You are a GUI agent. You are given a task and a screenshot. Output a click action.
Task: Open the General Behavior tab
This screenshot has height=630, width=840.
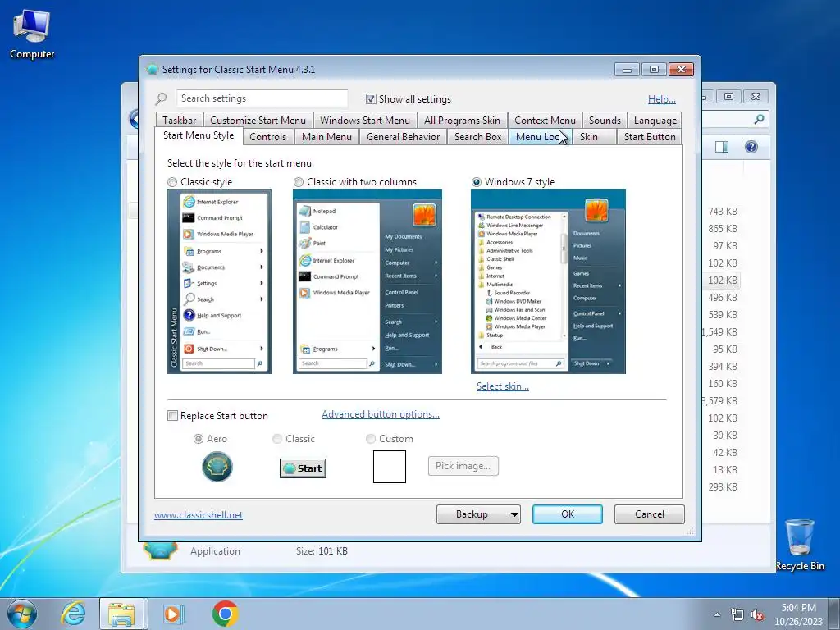coord(404,137)
